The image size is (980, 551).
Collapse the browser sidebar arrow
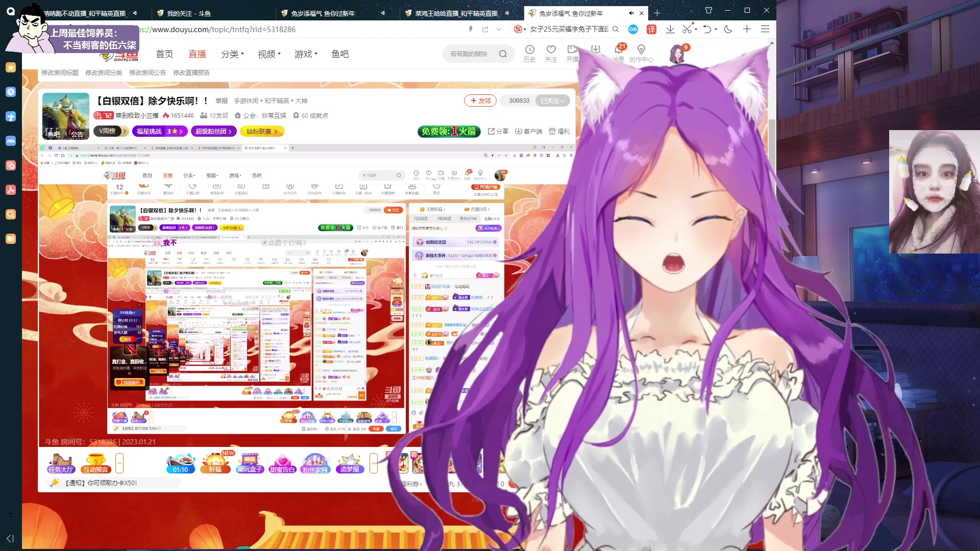10,538
